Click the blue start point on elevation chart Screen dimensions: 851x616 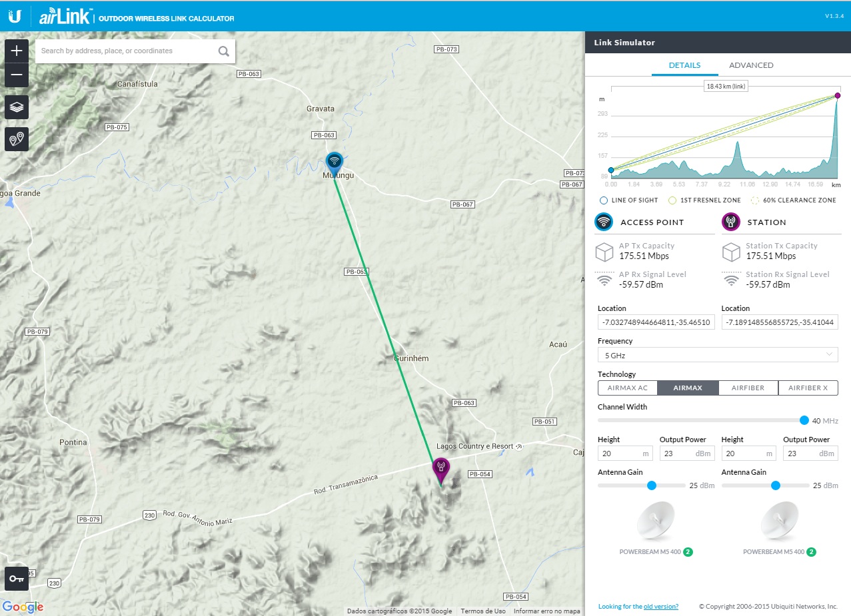(611, 170)
